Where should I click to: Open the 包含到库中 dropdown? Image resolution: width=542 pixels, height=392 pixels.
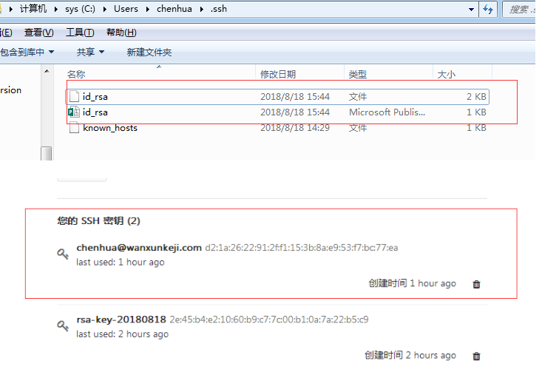point(27,53)
